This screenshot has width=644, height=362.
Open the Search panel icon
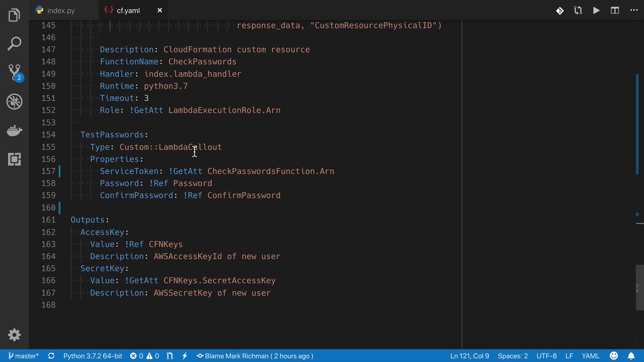[14, 44]
